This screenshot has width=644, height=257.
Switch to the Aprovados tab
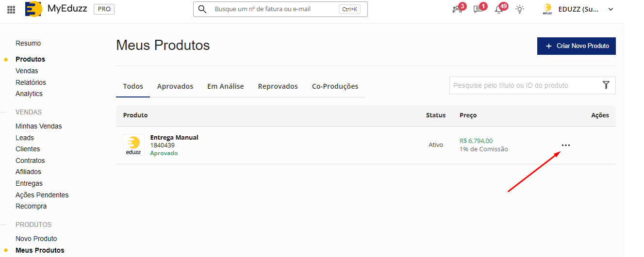[175, 86]
